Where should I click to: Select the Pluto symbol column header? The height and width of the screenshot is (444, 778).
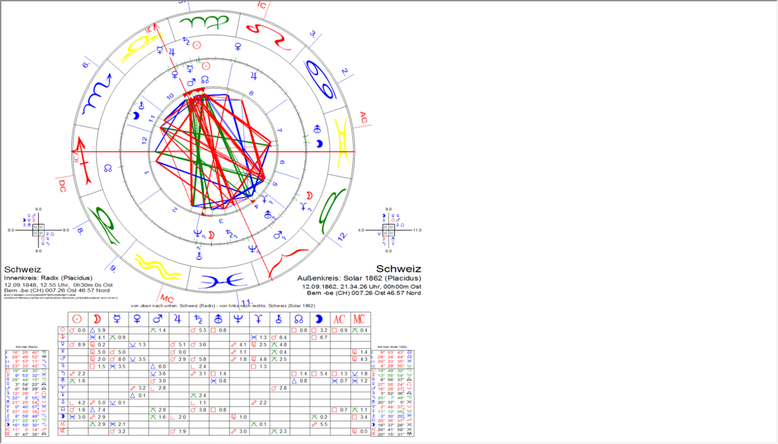click(259, 319)
